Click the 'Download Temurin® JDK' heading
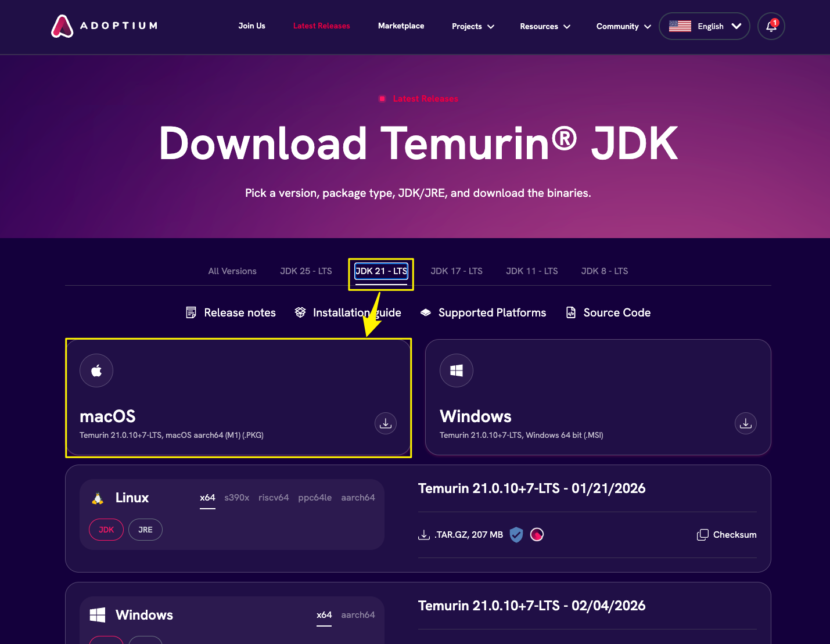This screenshot has height=644, width=830. click(418, 143)
